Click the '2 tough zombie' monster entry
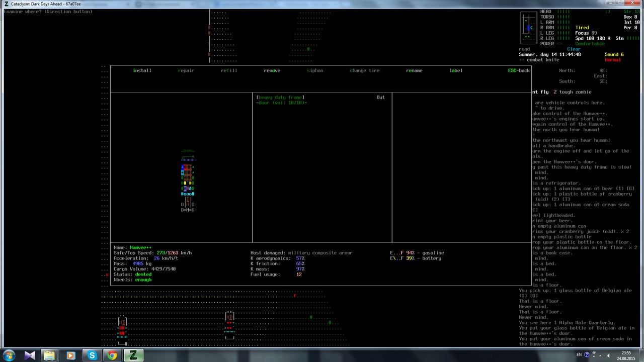Image resolution: width=644 pixels, height=362 pixels. pyautogui.click(x=573, y=92)
